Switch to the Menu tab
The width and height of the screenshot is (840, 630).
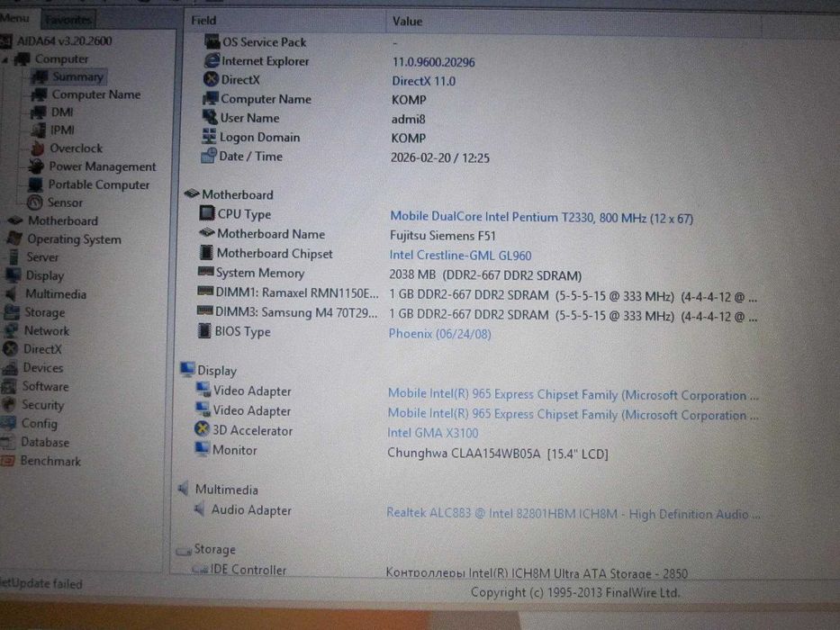[15, 18]
